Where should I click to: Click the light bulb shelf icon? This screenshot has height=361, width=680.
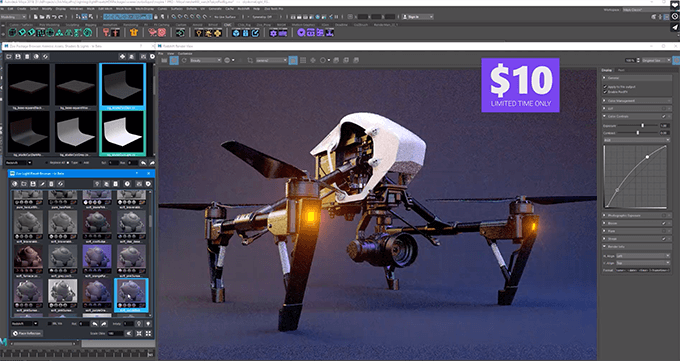click(x=198, y=33)
